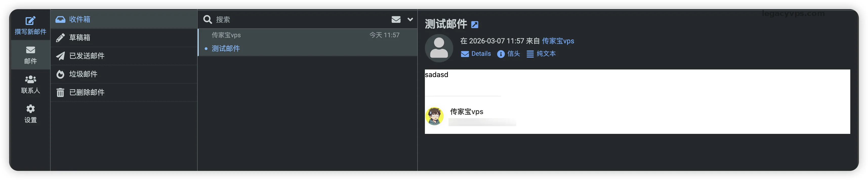The height and width of the screenshot is (180, 868).
Task: Switch to plain text view
Action: point(541,54)
